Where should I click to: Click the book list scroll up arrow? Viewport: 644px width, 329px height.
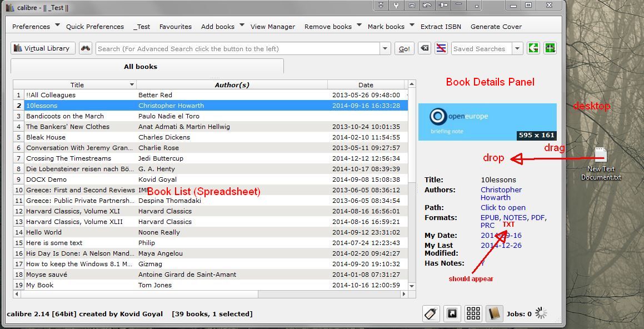tap(412, 84)
